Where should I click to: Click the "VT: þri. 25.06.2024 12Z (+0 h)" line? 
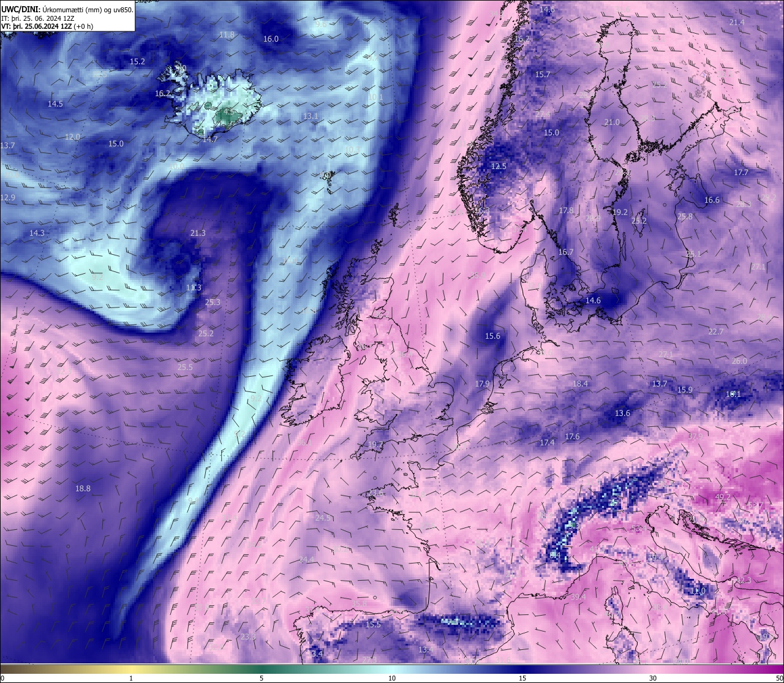point(48,26)
